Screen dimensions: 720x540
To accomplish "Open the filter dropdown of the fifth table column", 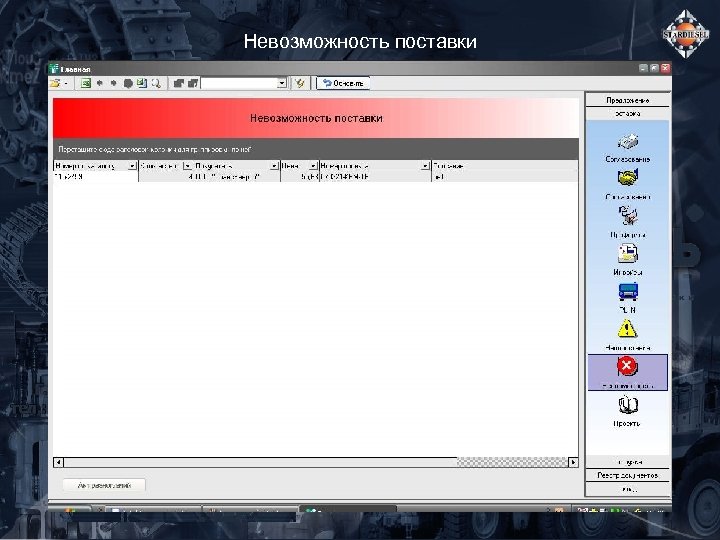I will coord(425,166).
